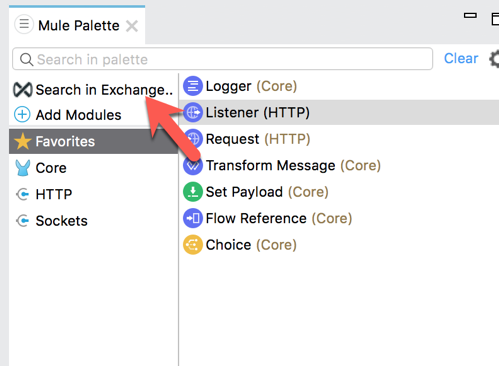Focus the Search in palette field
The width and height of the screenshot is (499, 366).
coord(223,59)
